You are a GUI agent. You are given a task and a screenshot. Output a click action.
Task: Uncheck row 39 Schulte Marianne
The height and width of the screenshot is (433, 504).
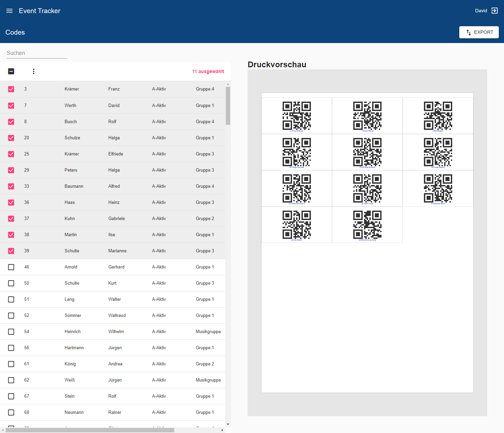pos(11,251)
